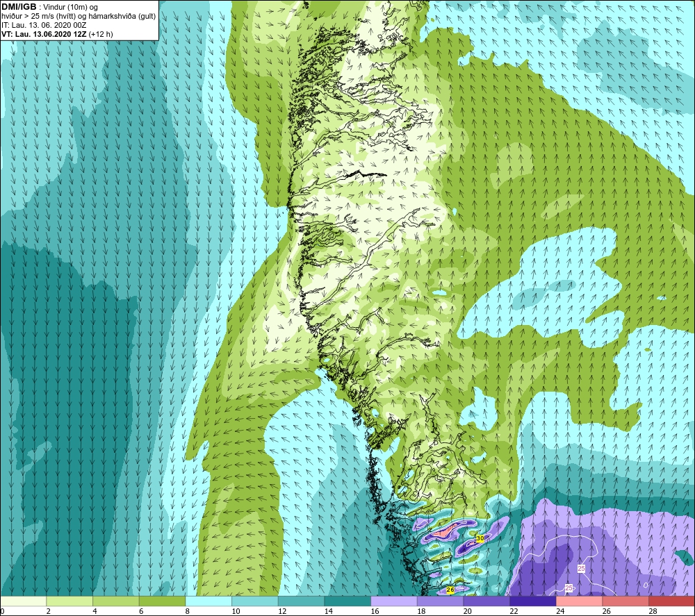The width and height of the screenshot is (695, 616).
Task: Select the 'DMI/IGB' title text
Action: [19, 7]
